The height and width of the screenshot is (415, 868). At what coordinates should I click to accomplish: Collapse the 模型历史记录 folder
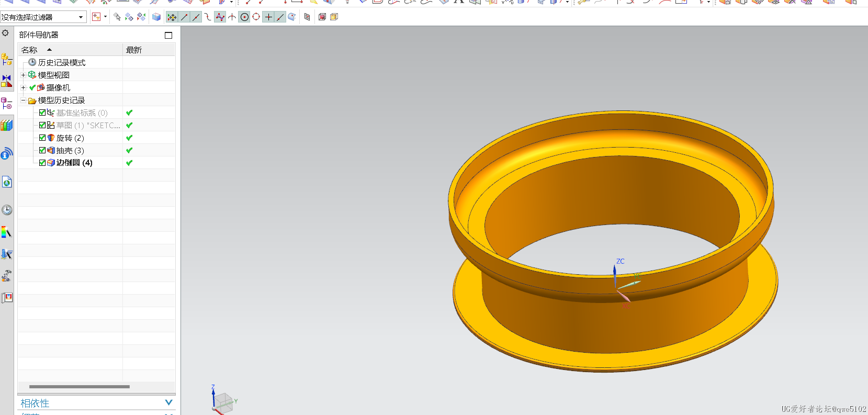pos(23,100)
